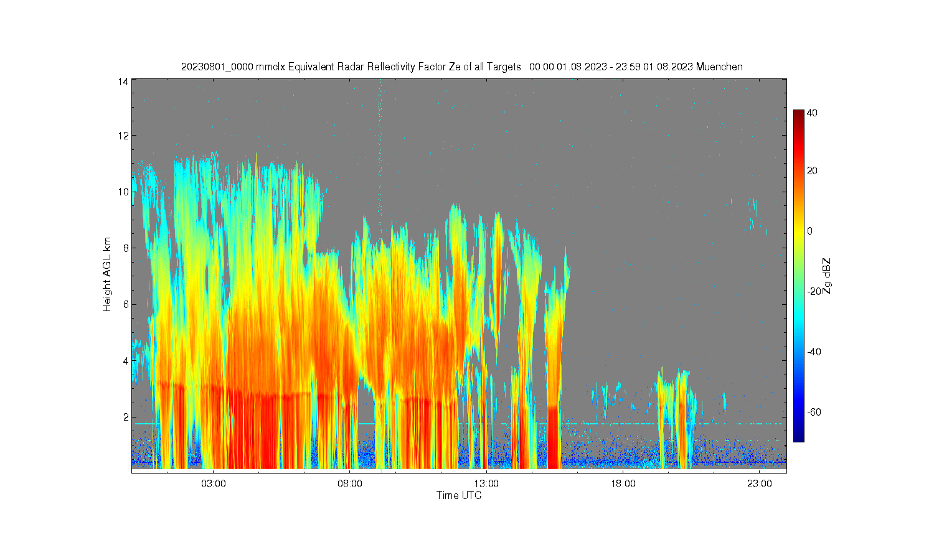This screenshot has width=934, height=560.
Task: Click the colorbar value -20 label
Action: (814, 291)
